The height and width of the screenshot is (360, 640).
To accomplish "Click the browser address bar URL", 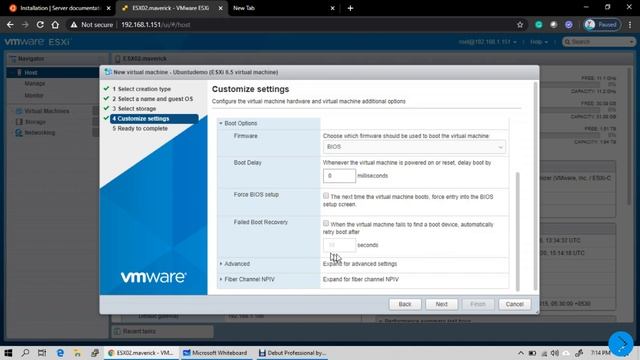I will pos(156,25).
